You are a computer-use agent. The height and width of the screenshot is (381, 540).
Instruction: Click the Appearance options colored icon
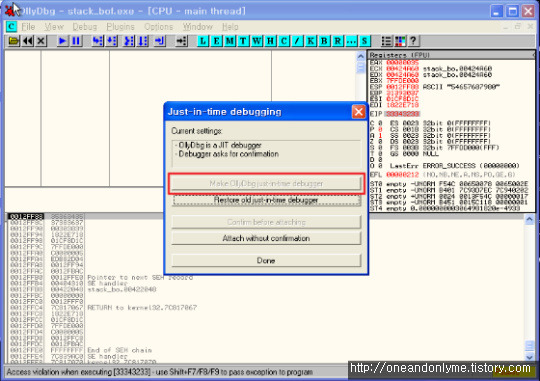400,41
